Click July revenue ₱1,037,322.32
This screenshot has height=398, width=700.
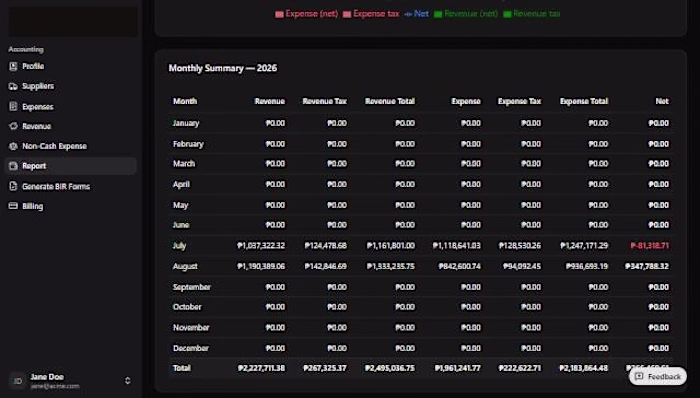[x=261, y=246]
